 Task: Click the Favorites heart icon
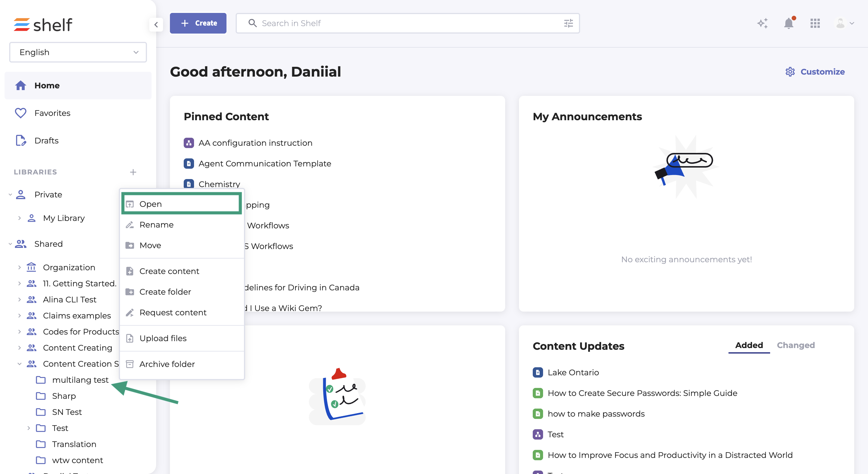21,113
